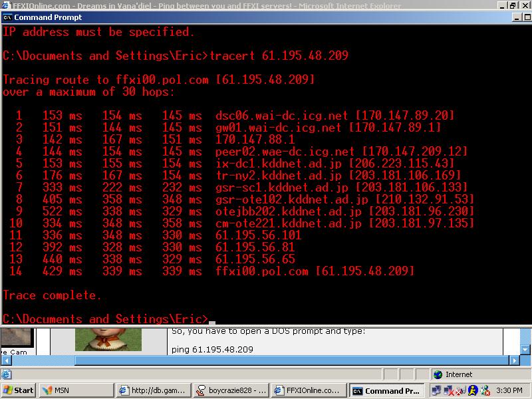Click the first network connection tray icon

436,390
